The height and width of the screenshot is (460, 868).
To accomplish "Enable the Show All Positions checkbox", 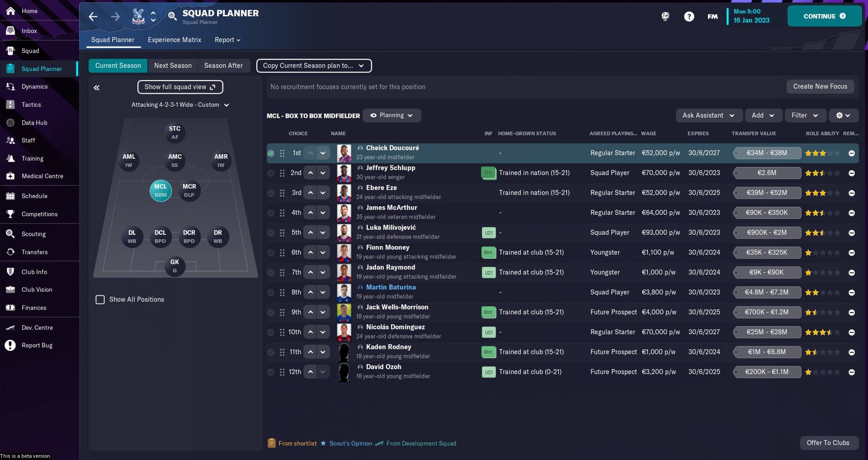I will (x=100, y=300).
